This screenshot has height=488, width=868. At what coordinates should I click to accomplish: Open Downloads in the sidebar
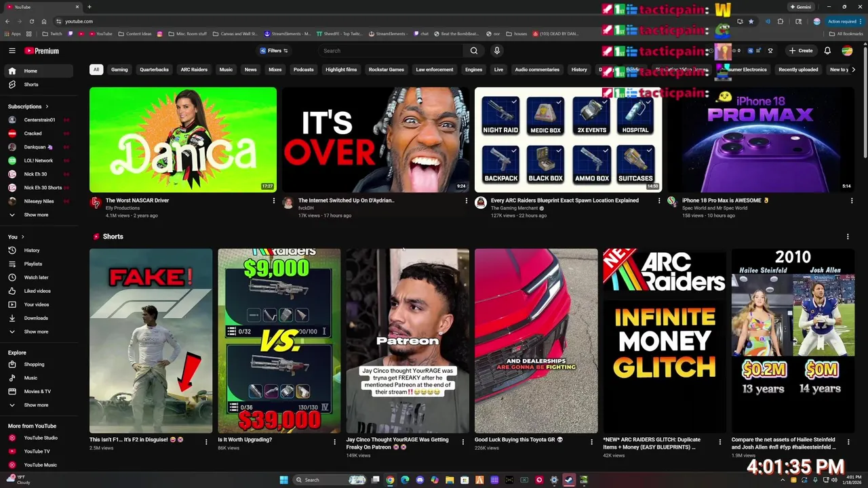[x=38, y=318]
